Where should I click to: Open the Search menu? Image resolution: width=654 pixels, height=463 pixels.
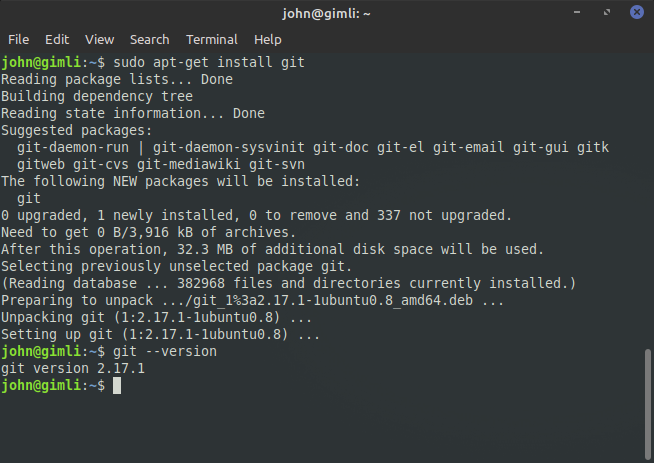149,40
